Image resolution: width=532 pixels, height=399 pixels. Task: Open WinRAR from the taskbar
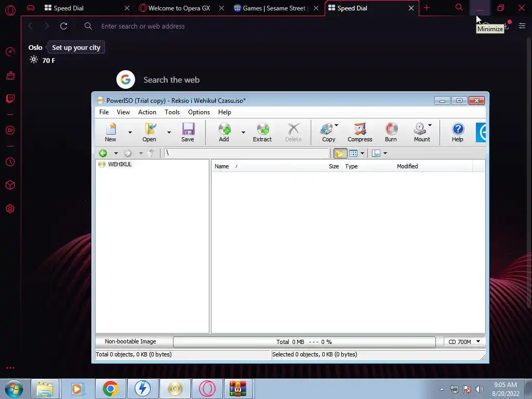238,389
